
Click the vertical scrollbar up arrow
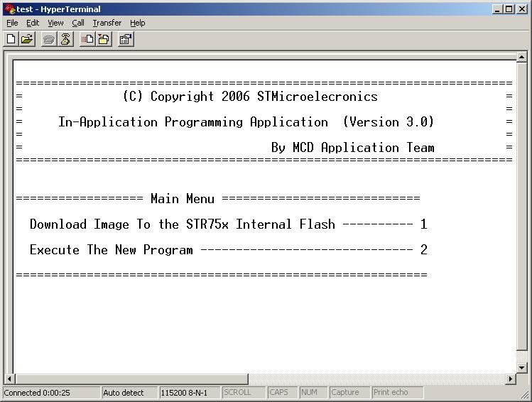521,57
